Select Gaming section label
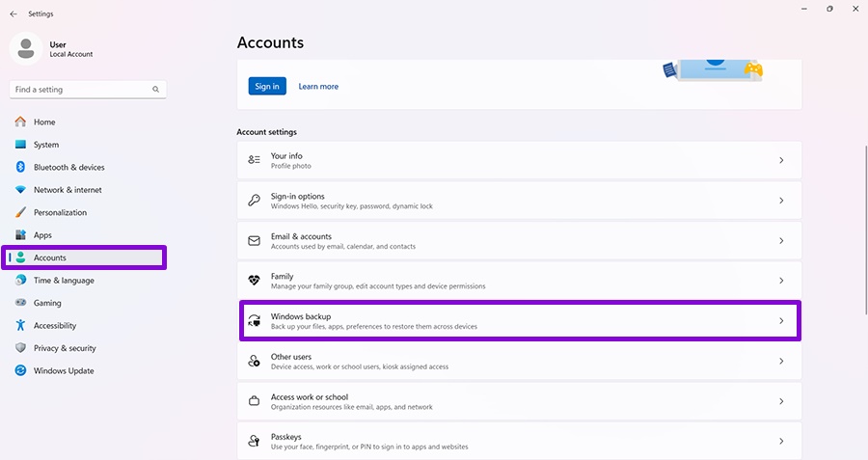Image resolution: width=868 pixels, height=460 pixels. tap(47, 303)
